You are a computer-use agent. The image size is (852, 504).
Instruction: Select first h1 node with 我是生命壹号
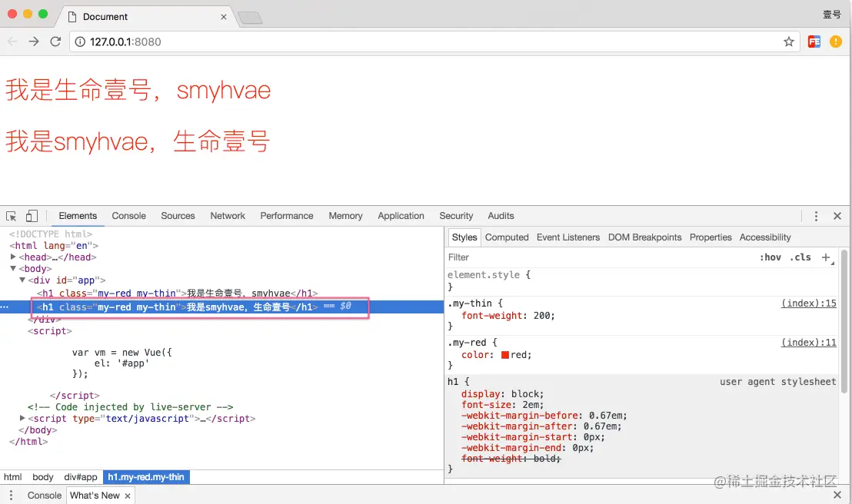click(x=177, y=293)
